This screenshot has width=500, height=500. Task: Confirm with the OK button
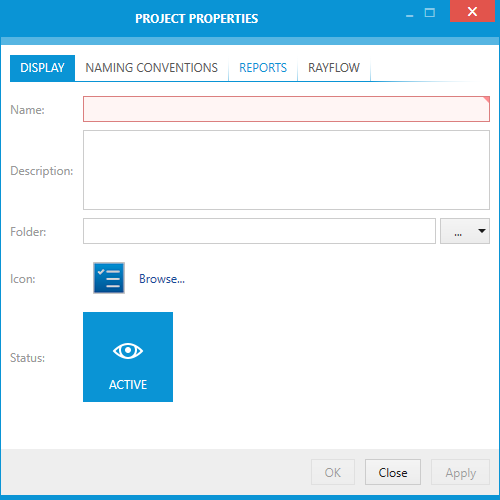[333, 472]
